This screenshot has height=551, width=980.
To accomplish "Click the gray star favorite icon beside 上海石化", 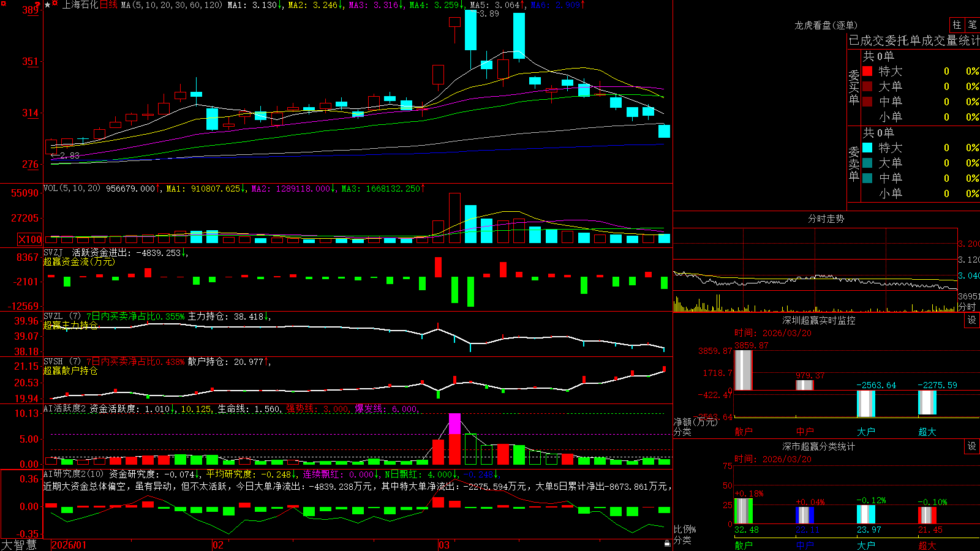I will [48, 4].
